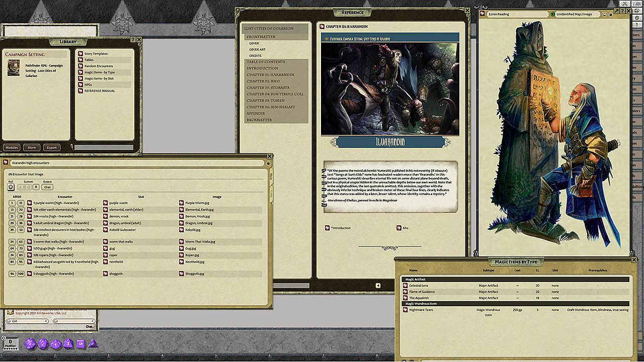Viewport: 644px width, 362px height.
Task: Open the Story Templates link icon in Library
Action: 80,53
